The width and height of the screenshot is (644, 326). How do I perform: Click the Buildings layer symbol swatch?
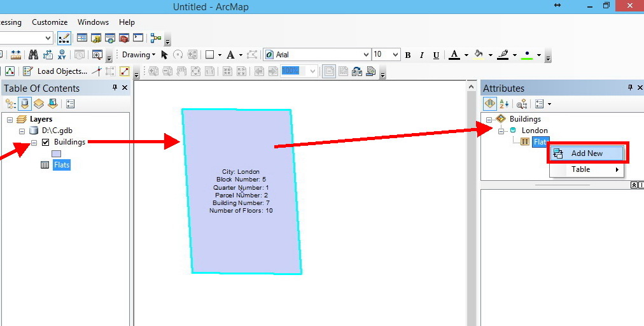click(x=56, y=153)
